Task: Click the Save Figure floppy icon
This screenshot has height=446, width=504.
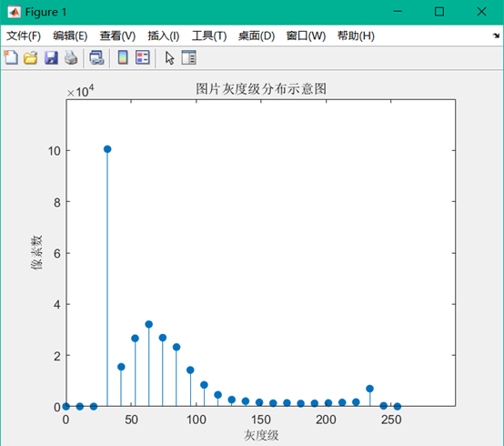Action: (51, 58)
